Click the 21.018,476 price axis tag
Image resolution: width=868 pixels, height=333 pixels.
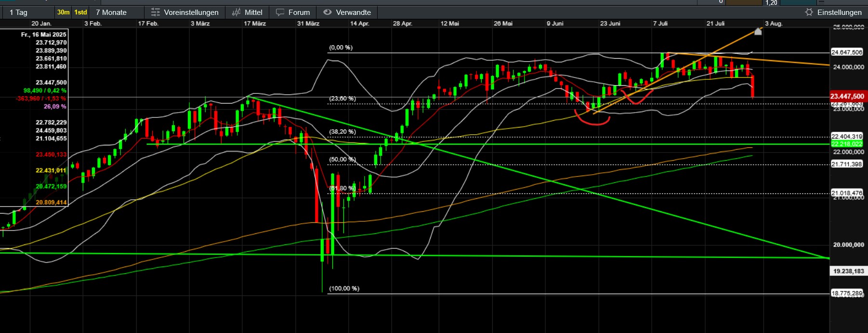point(847,193)
